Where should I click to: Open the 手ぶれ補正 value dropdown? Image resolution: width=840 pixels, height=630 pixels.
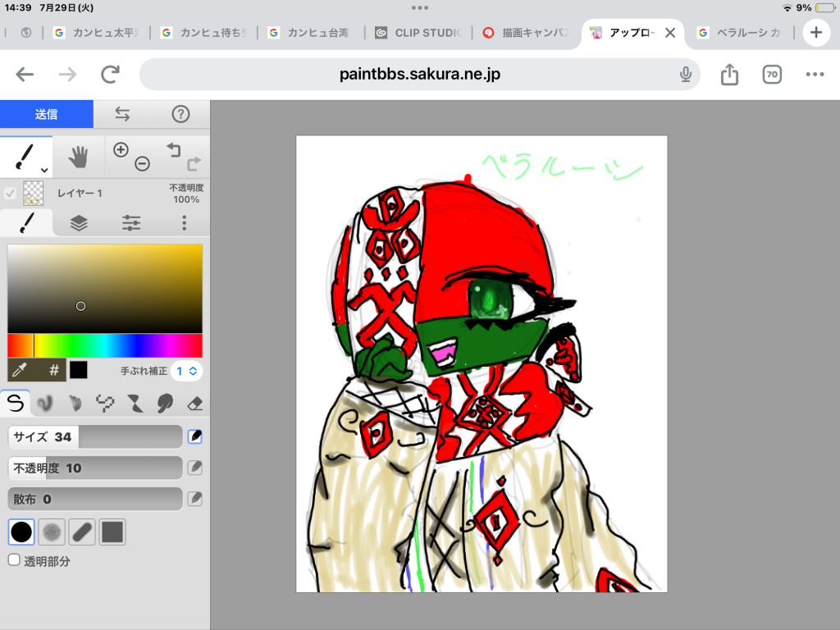tap(186, 371)
